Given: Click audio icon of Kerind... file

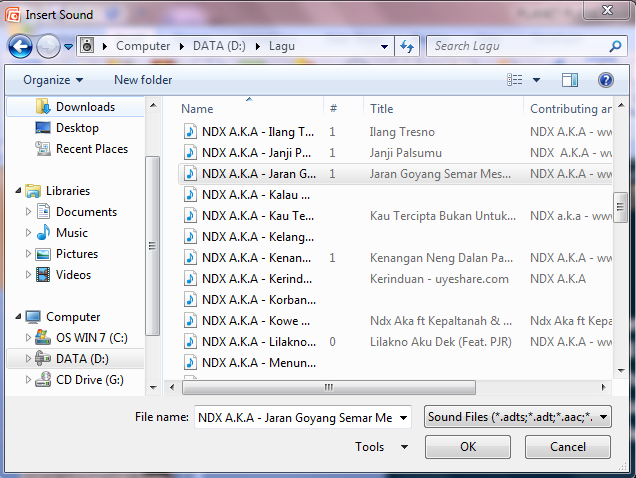Looking at the screenshot, I should tap(190, 279).
